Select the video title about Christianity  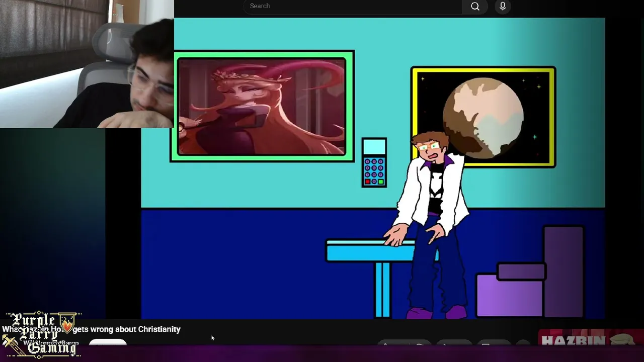tap(91, 329)
